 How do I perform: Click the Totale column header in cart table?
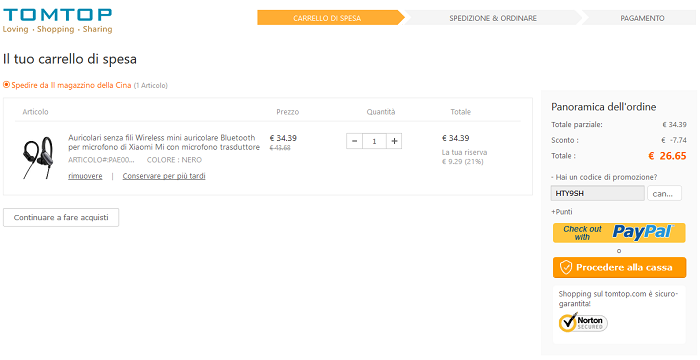click(460, 112)
